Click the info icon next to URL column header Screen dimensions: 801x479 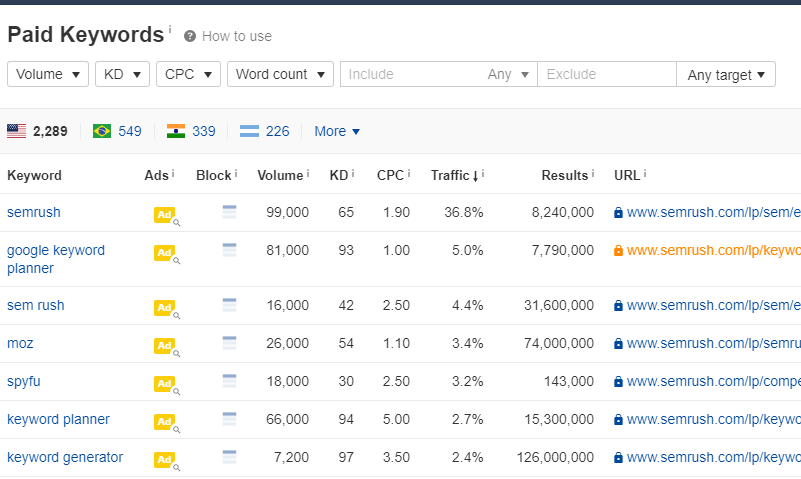[x=645, y=174]
